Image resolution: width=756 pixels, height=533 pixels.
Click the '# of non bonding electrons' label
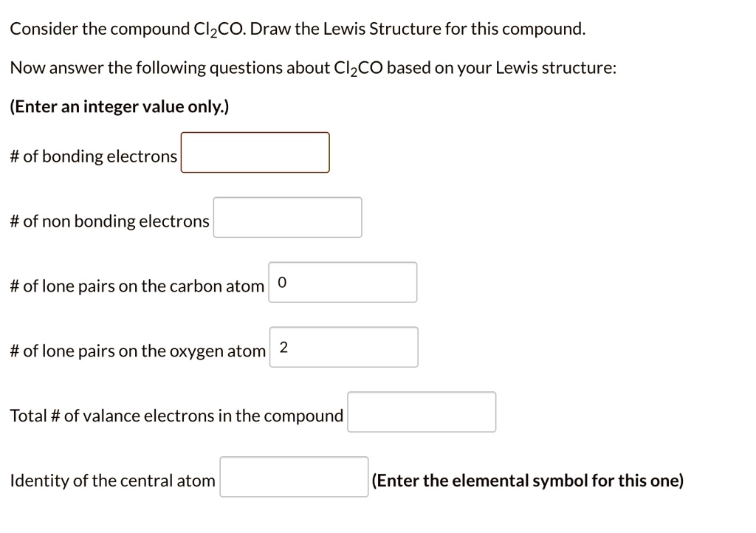tap(109, 220)
